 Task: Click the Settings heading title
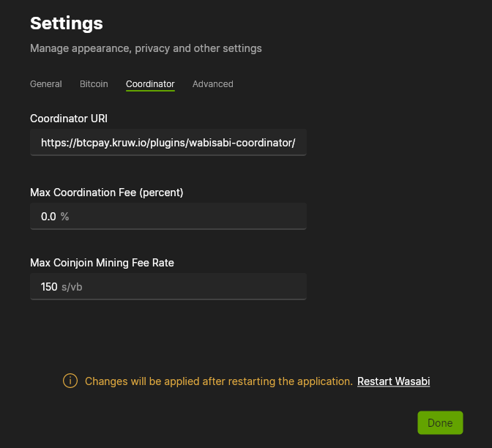pos(67,23)
